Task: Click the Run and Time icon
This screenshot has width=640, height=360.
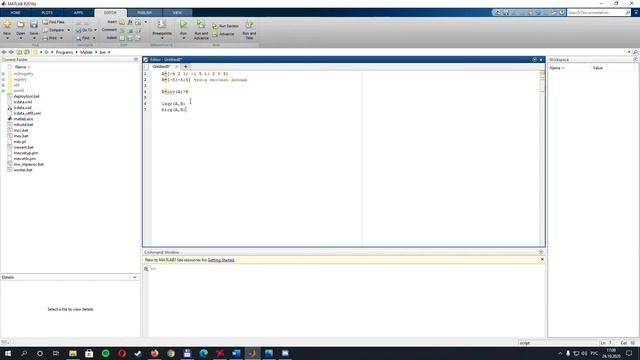Action: click(249, 24)
